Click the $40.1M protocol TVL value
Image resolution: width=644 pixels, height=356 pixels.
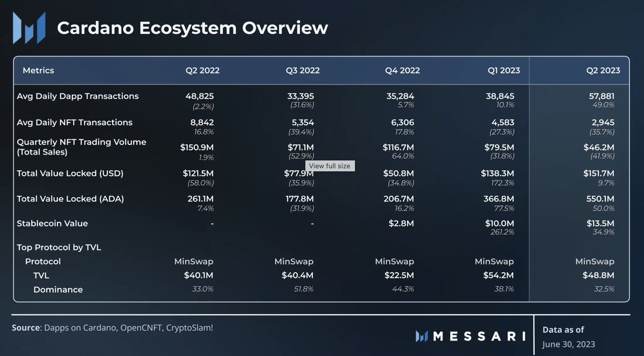pyautogui.click(x=199, y=275)
